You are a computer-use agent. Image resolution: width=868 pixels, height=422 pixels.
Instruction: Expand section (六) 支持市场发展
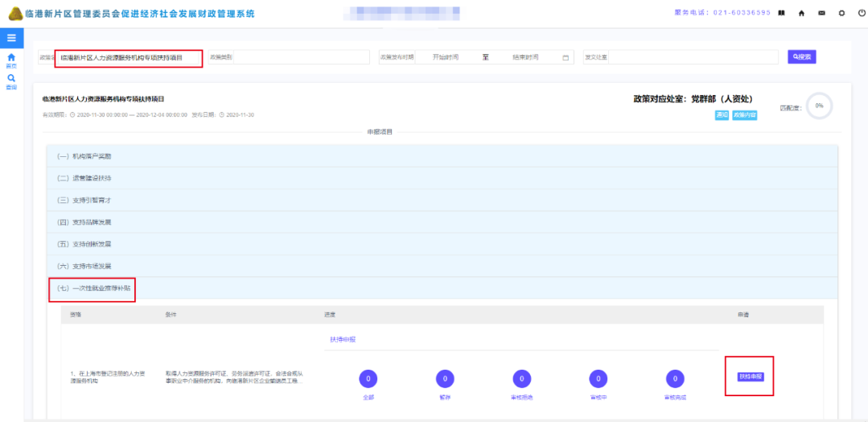coord(442,267)
